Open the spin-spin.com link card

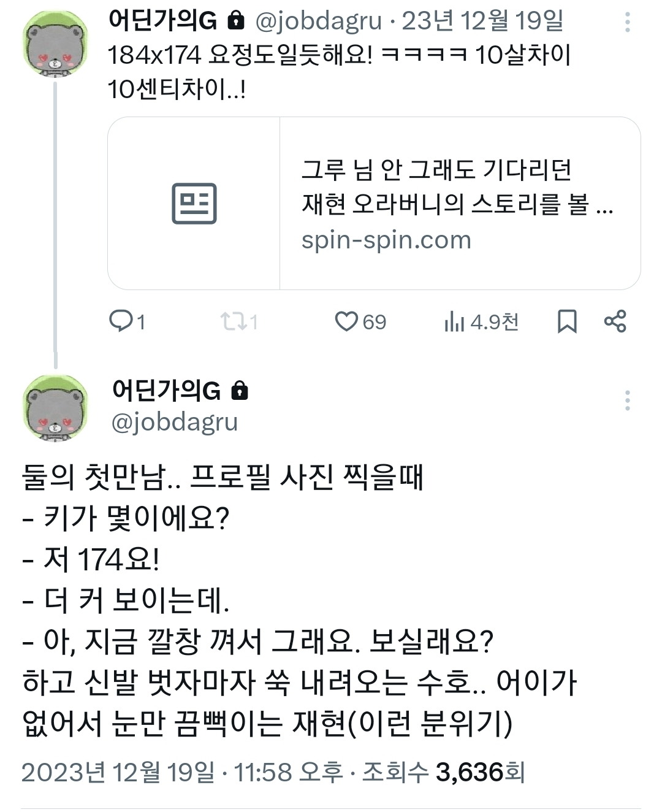coord(374,203)
